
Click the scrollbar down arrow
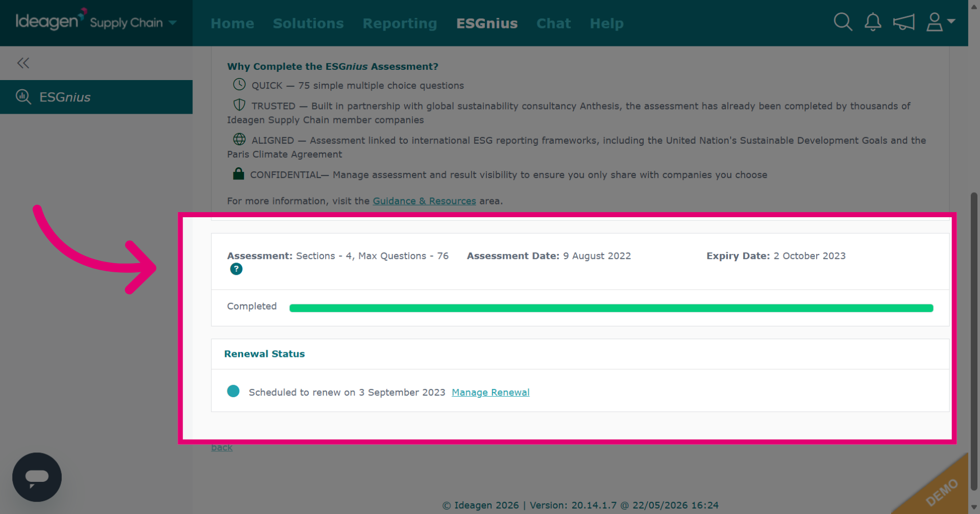click(974, 507)
